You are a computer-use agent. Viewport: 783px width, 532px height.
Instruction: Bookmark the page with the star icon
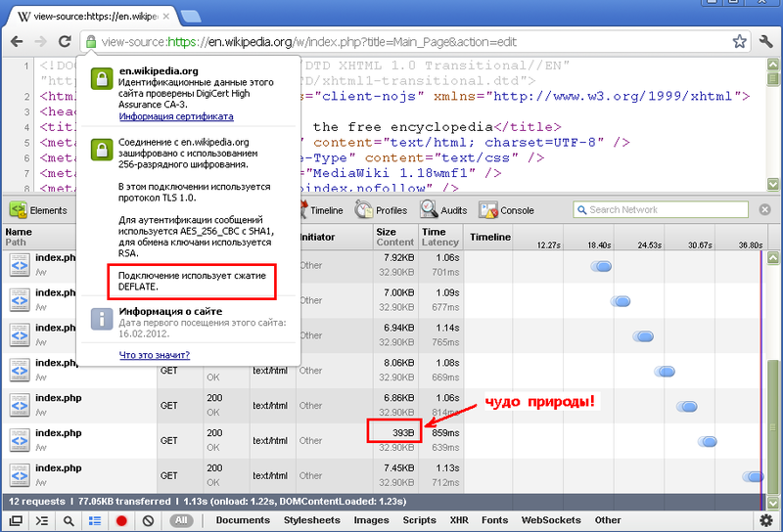pyautogui.click(x=740, y=41)
